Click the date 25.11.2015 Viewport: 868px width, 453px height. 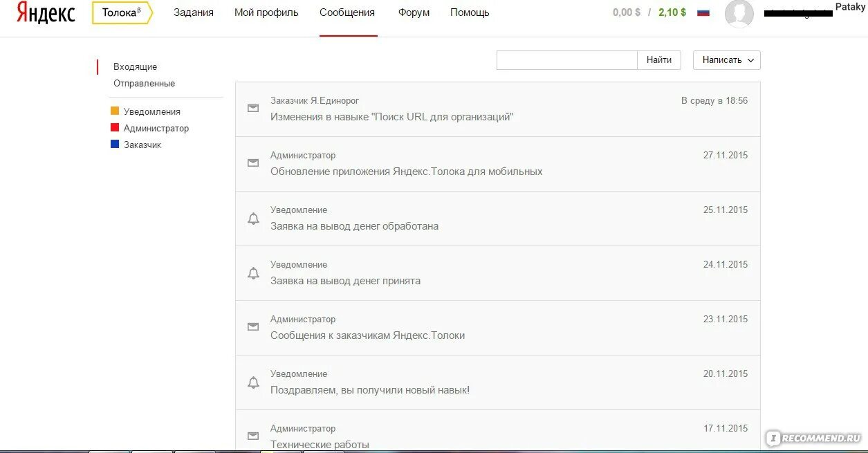[x=726, y=210]
